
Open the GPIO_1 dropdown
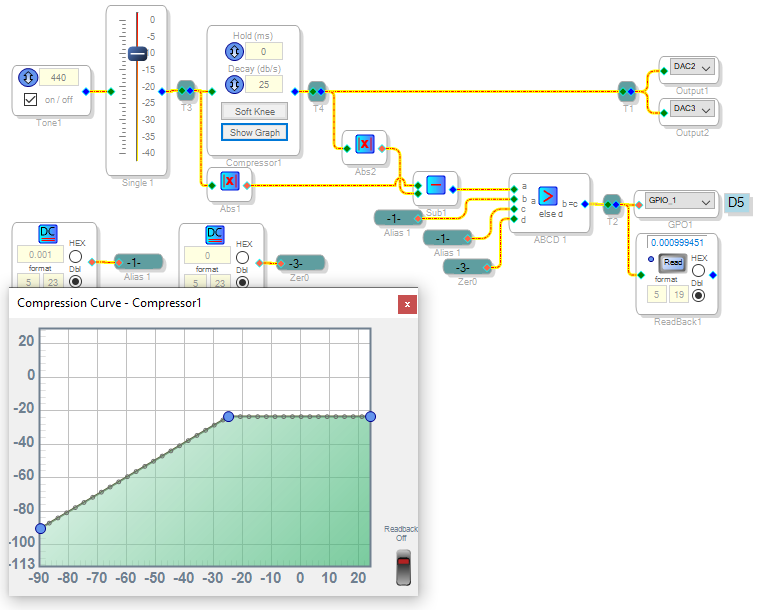tap(680, 201)
